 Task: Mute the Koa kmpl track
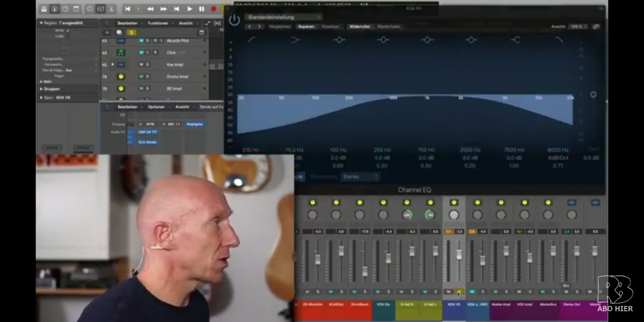(x=141, y=64)
